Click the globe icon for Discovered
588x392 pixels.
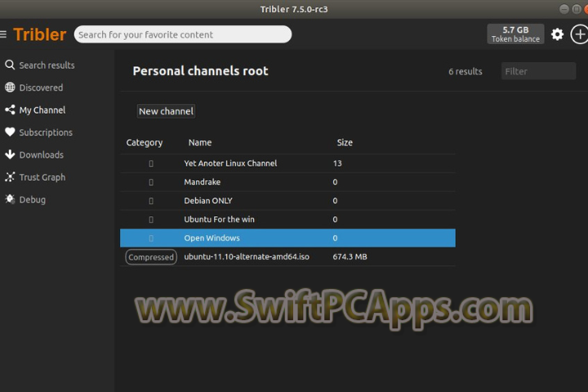click(x=10, y=87)
